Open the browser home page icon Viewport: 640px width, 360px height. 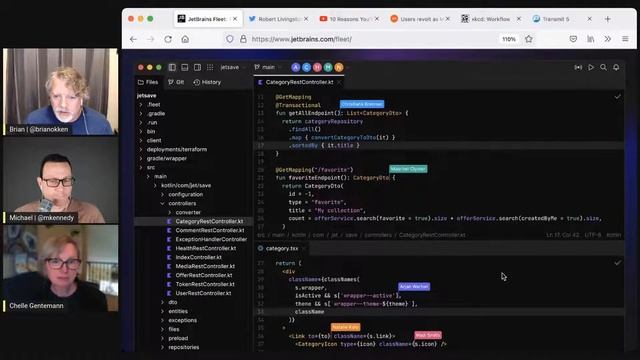pyautogui.click(x=185, y=39)
